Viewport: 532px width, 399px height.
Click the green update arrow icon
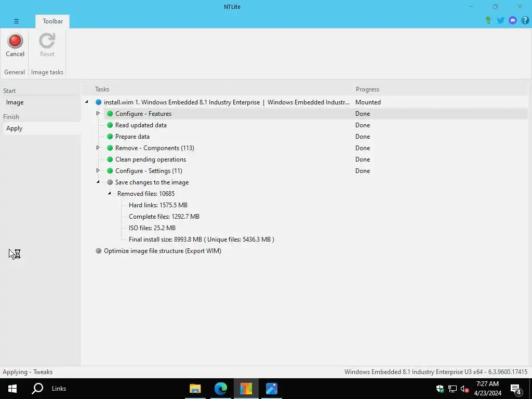tap(488, 20)
